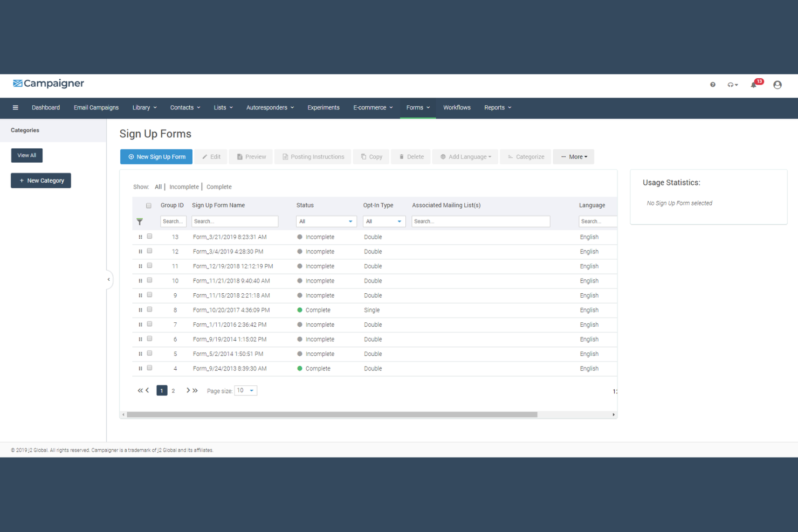Click the support headset icon
798x532 pixels.
point(732,85)
